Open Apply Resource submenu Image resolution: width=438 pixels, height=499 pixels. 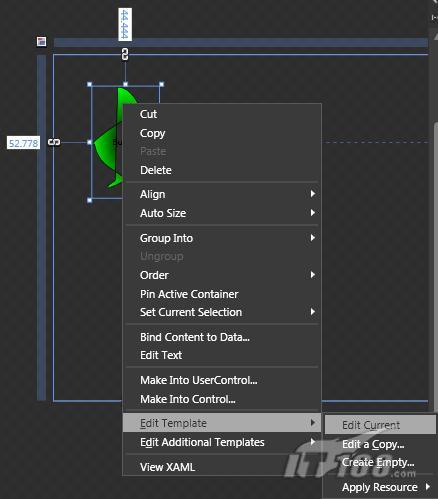tap(380, 487)
